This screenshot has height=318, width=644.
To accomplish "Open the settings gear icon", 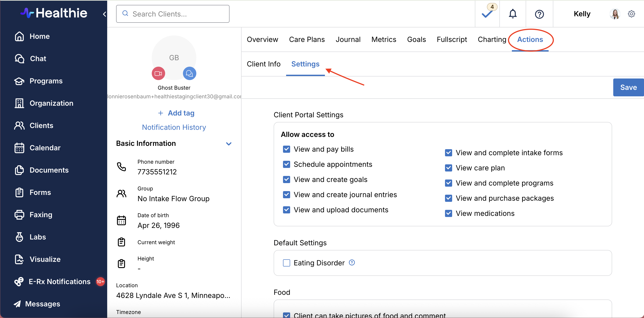I will [631, 14].
